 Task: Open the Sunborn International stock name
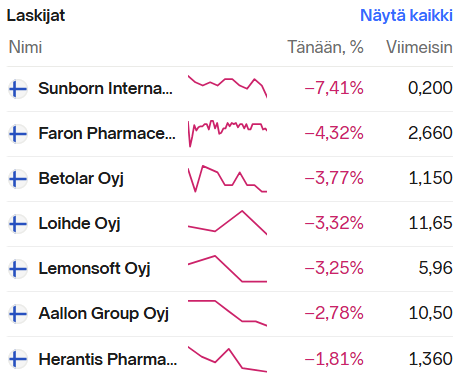105,89
